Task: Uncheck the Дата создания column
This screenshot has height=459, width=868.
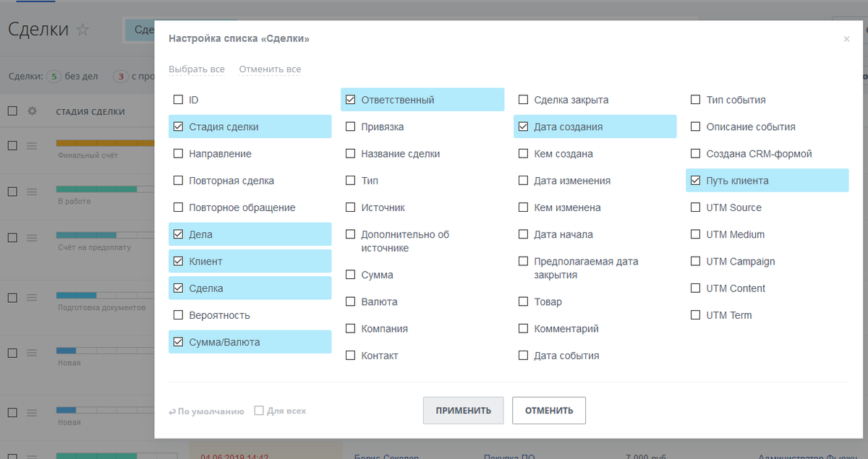Action: (522, 126)
